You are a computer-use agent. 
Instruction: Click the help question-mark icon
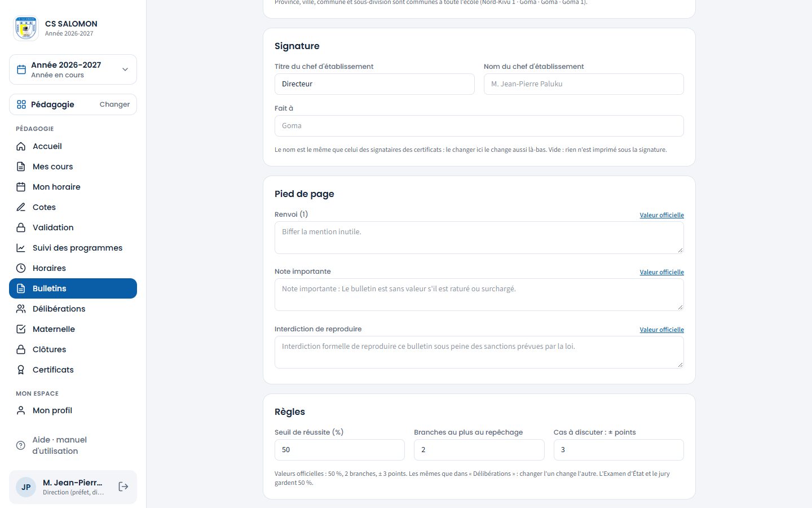(x=21, y=445)
